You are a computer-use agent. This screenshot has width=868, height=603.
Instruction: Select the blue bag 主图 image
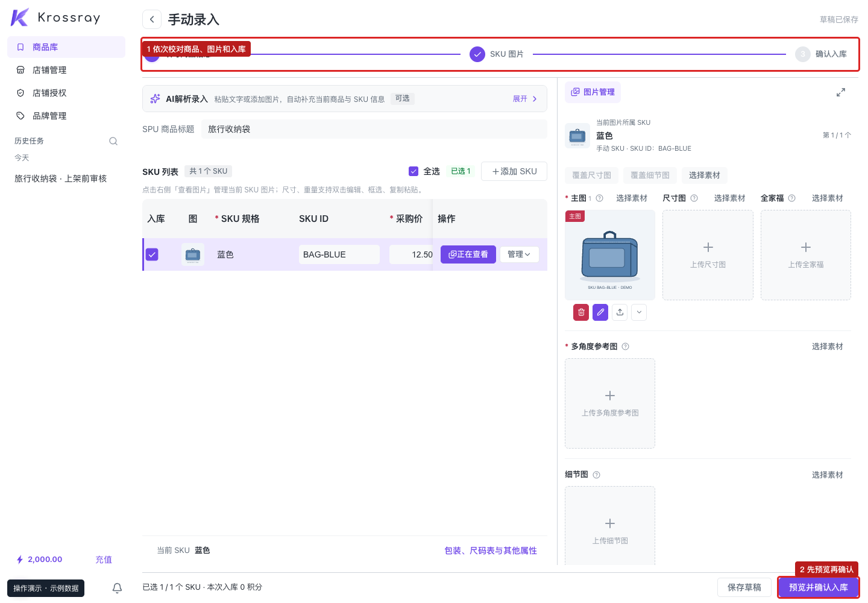click(610, 255)
